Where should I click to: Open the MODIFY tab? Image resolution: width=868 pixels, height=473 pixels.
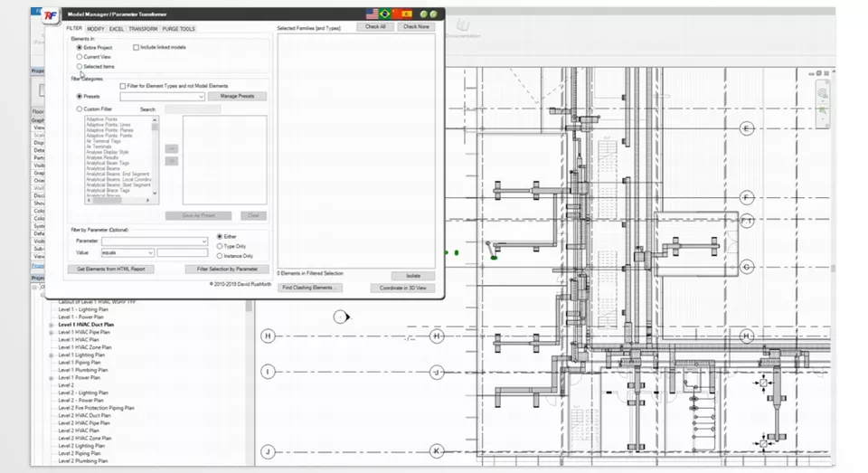tap(95, 29)
